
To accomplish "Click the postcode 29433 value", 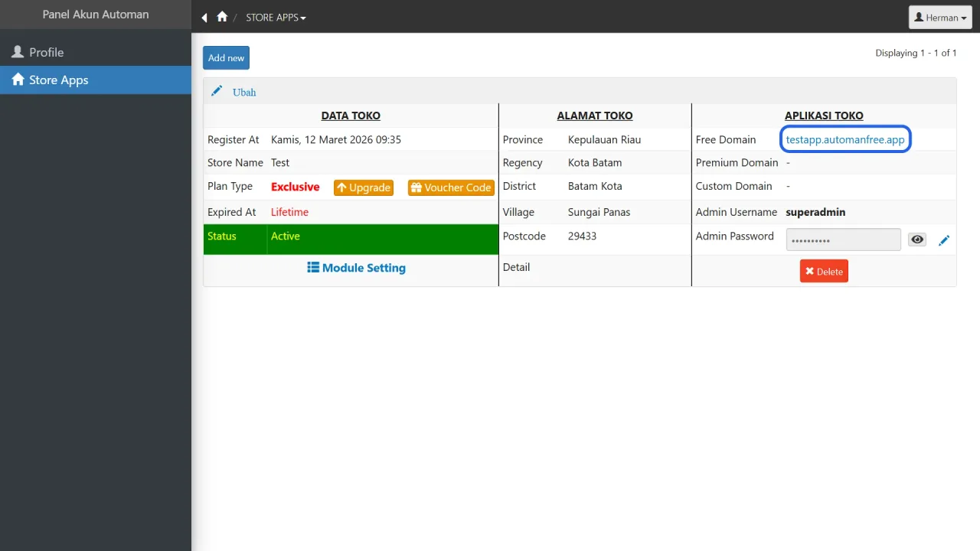I will [582, 236].
